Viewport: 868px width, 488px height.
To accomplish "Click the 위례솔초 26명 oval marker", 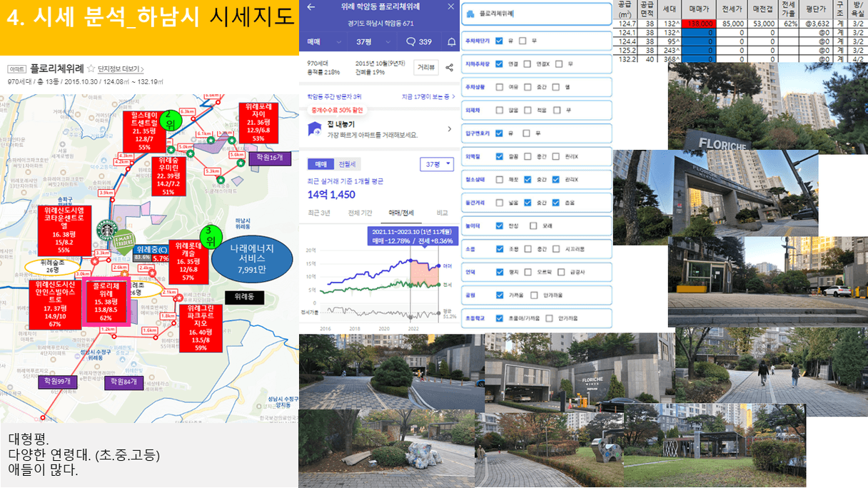I will [52, 266].
